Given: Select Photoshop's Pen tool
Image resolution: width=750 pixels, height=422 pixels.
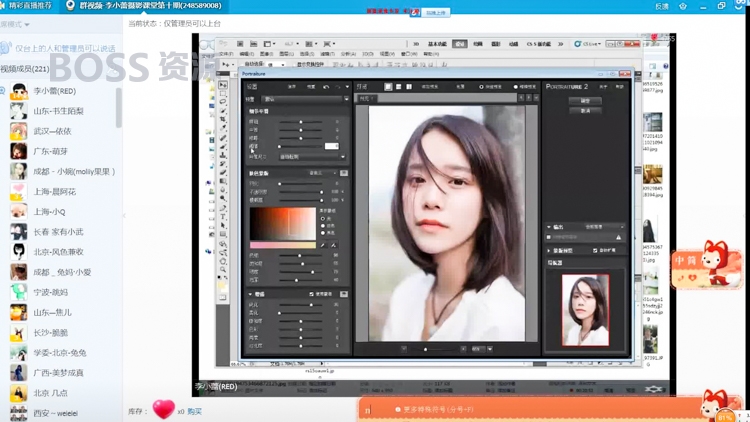Looking at the screenshot, I should [x=223, y=208].
